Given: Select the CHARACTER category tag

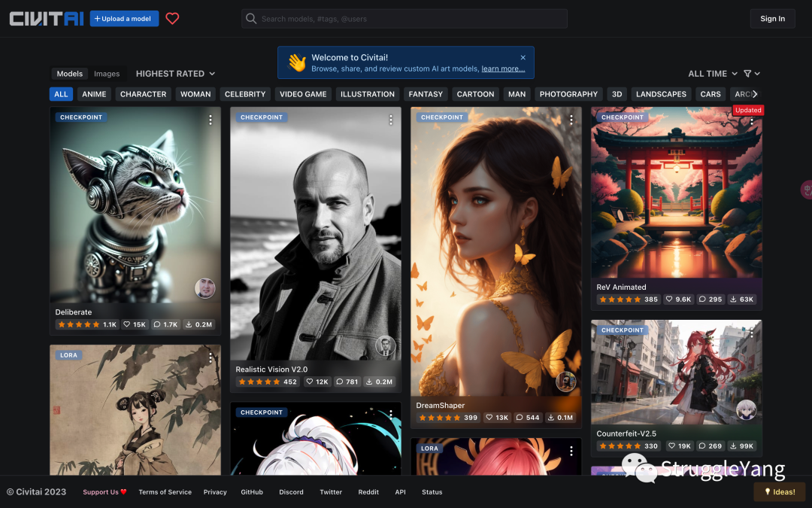Looking at the screenshot, I should pyautogui.click(x=144, y=94).
